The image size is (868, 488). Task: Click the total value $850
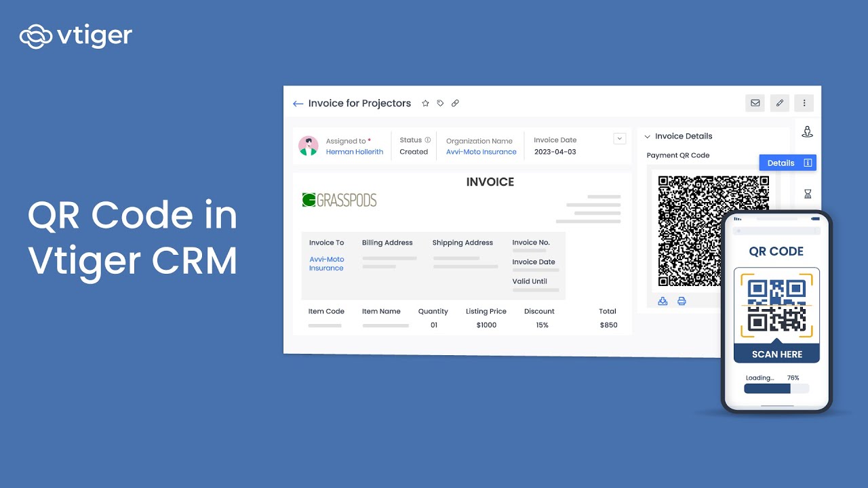click(x=609, y=325)
